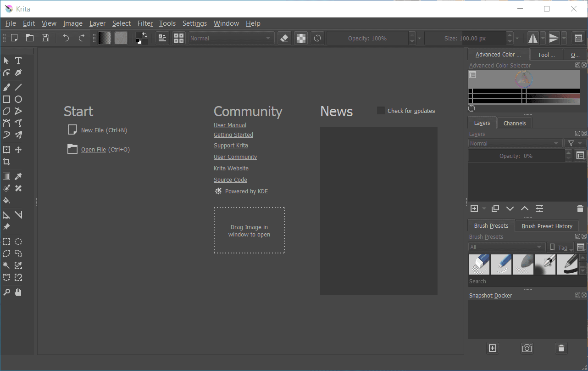Viewport: 588px width, 371px height.
Task: Toggle Preserve Alpha checkerboard button
Action: (x=301, y=38)
